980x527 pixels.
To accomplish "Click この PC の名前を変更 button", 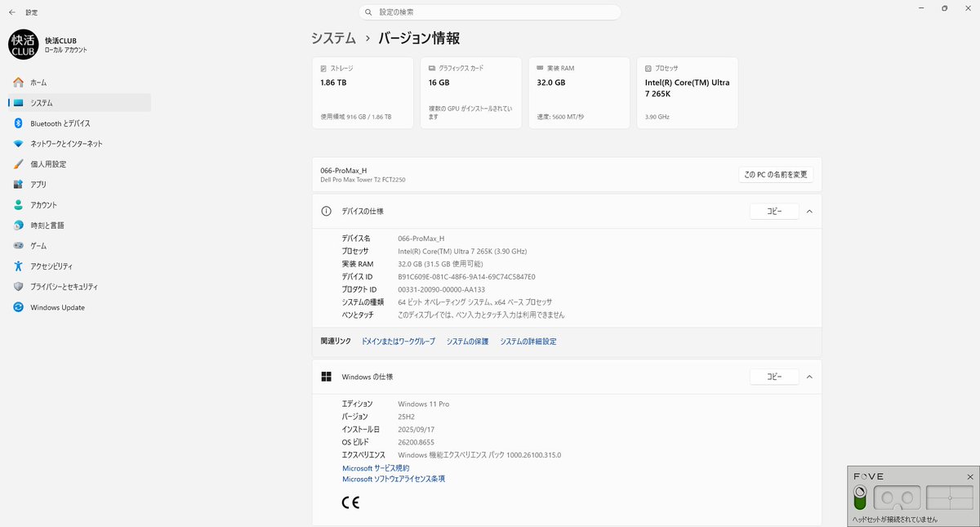I will pyautogui.click(x=775, y=175).
